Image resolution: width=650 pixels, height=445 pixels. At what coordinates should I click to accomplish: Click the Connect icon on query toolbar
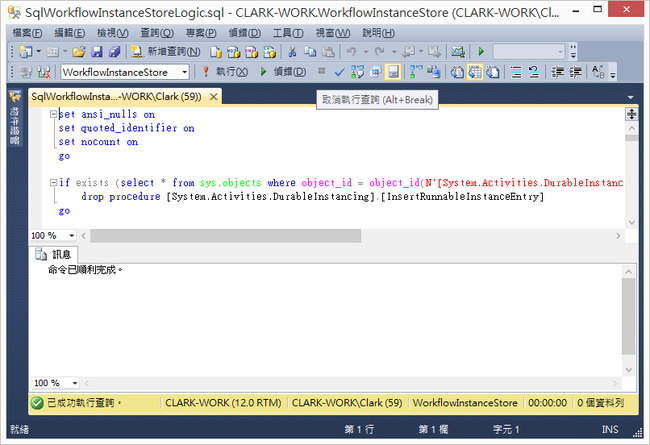26,72
